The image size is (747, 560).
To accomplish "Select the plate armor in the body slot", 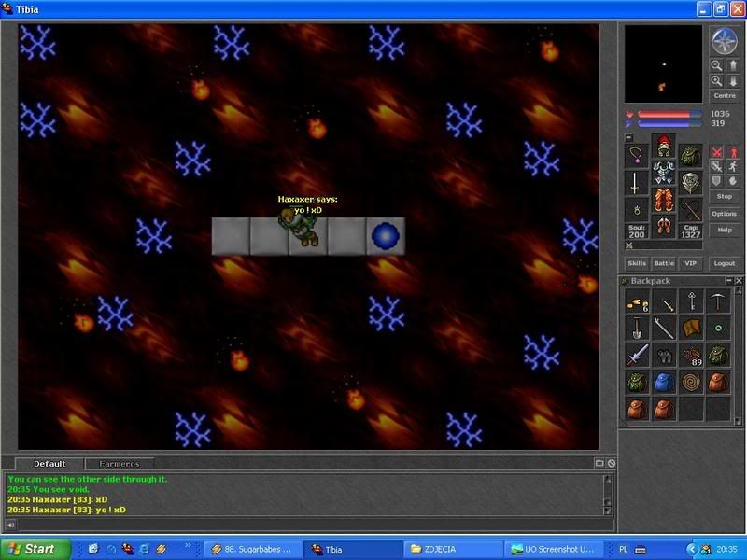I will tap(664, 174).
